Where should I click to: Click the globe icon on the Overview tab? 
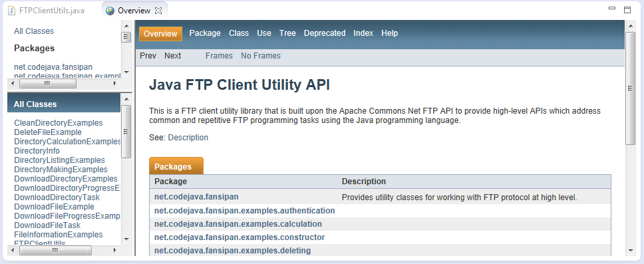tap(110, 11)
